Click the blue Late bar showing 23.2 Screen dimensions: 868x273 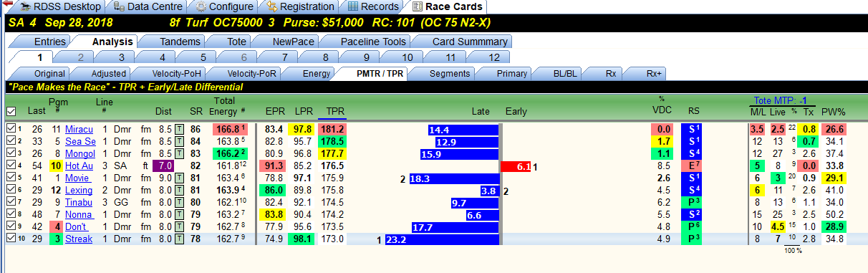click(x=441, y=239)
